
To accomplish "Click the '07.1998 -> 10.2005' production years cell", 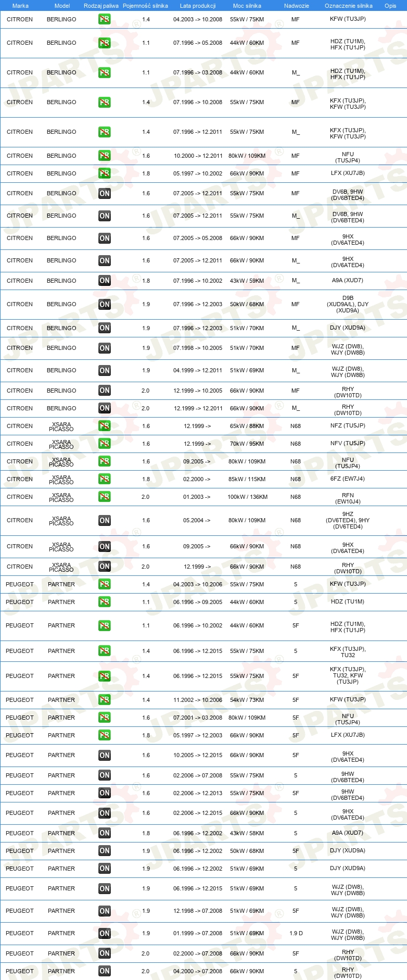I will [x=198, y=348].
